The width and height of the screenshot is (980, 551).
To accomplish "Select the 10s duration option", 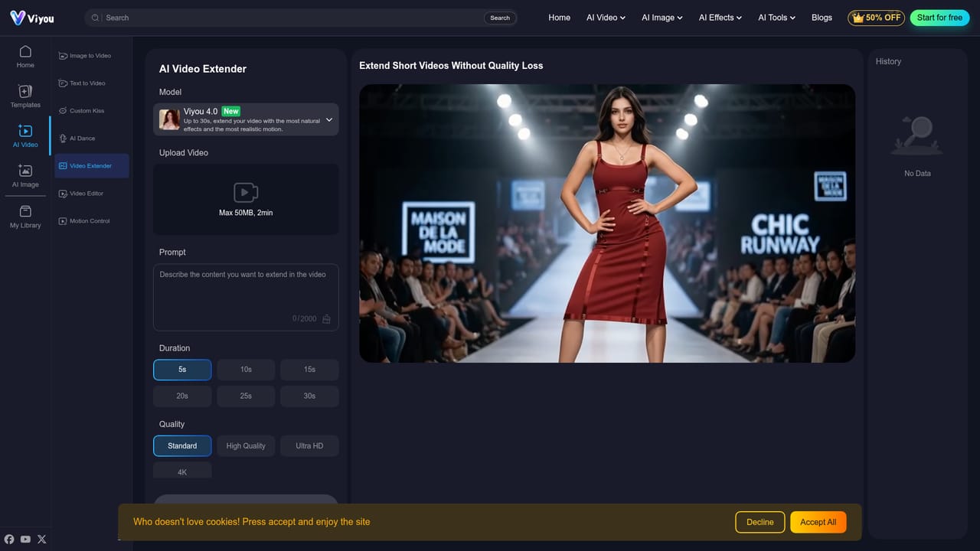I will click(x=246, y=369).
